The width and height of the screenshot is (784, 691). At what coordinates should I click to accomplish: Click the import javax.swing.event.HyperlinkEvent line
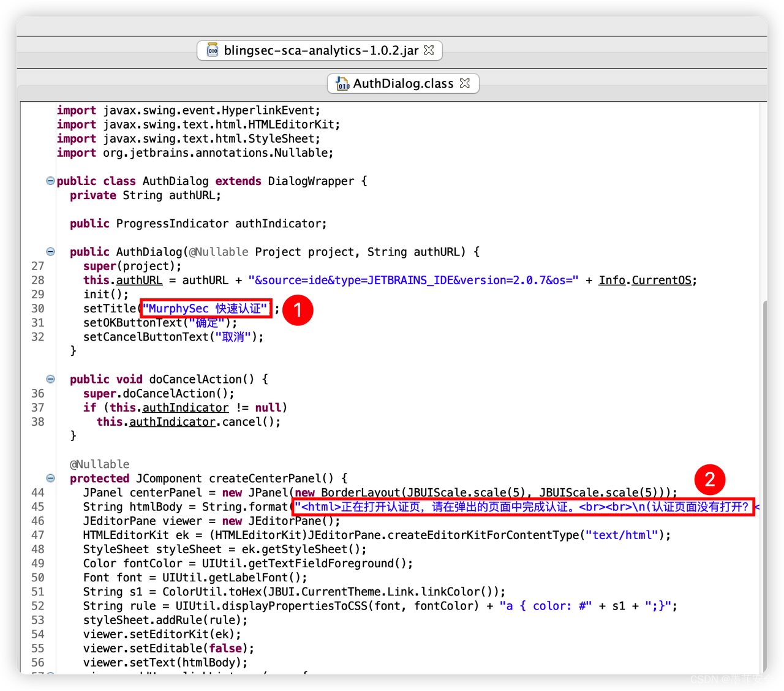tap(189, 110)
